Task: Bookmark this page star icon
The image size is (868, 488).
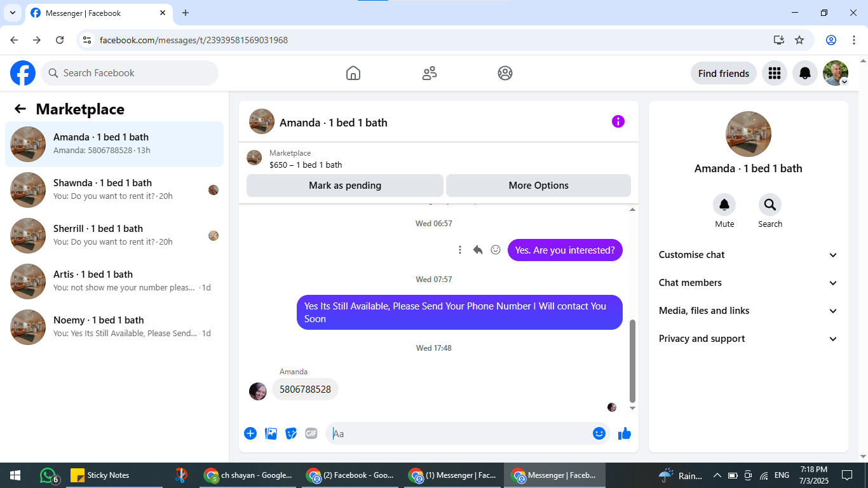Action: 799,40
